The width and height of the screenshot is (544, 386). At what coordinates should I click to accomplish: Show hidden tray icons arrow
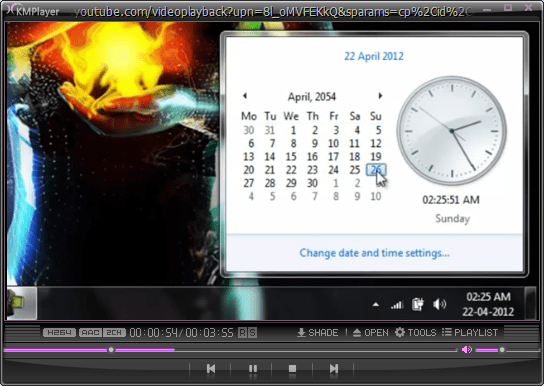pos(376,305)
